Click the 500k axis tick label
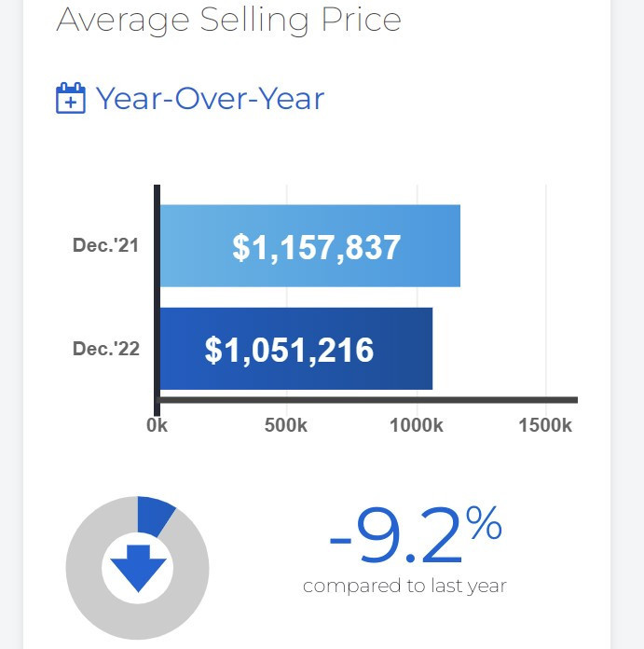The image size is (644, 649). point(286,426)
